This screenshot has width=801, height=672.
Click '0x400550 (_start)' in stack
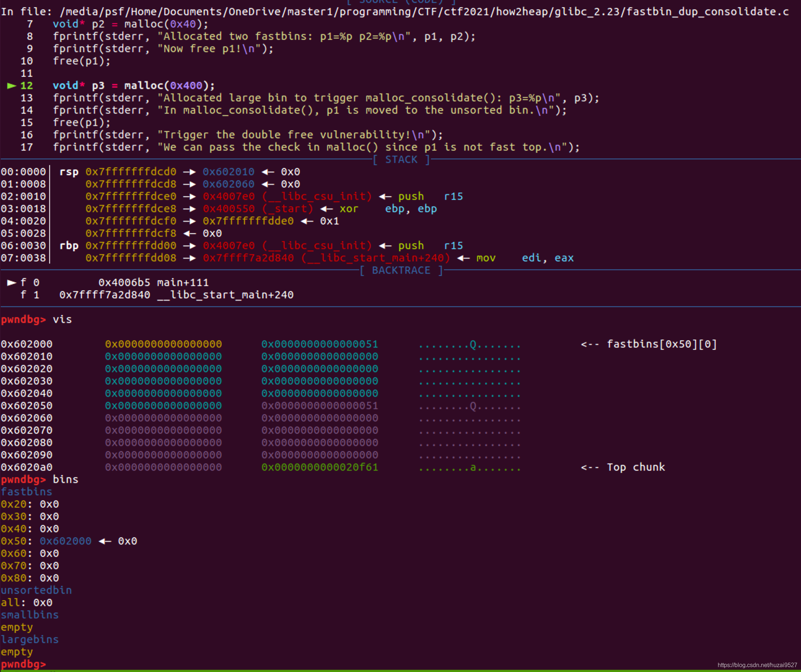point(258,209)
